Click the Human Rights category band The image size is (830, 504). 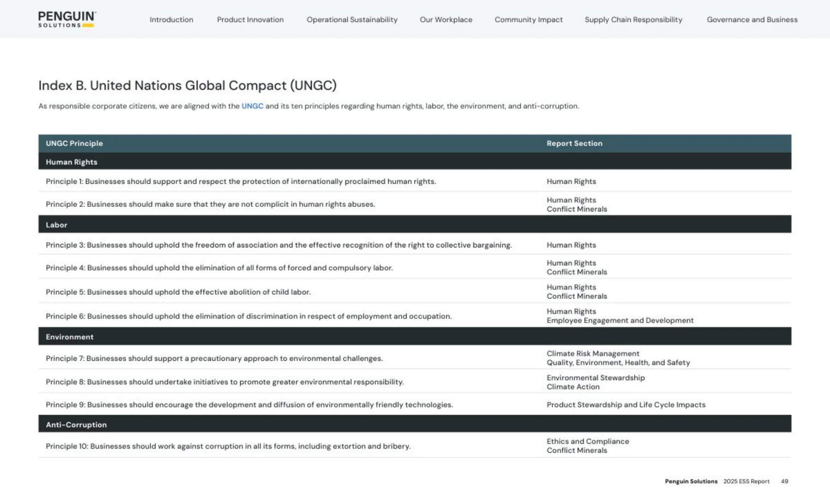415,162
